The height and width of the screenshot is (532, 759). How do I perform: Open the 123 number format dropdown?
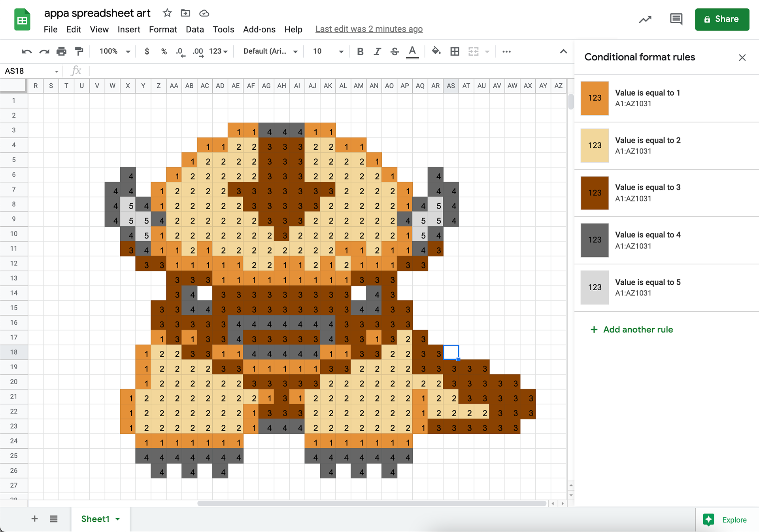pyautogui.click(x=218, y=51)
